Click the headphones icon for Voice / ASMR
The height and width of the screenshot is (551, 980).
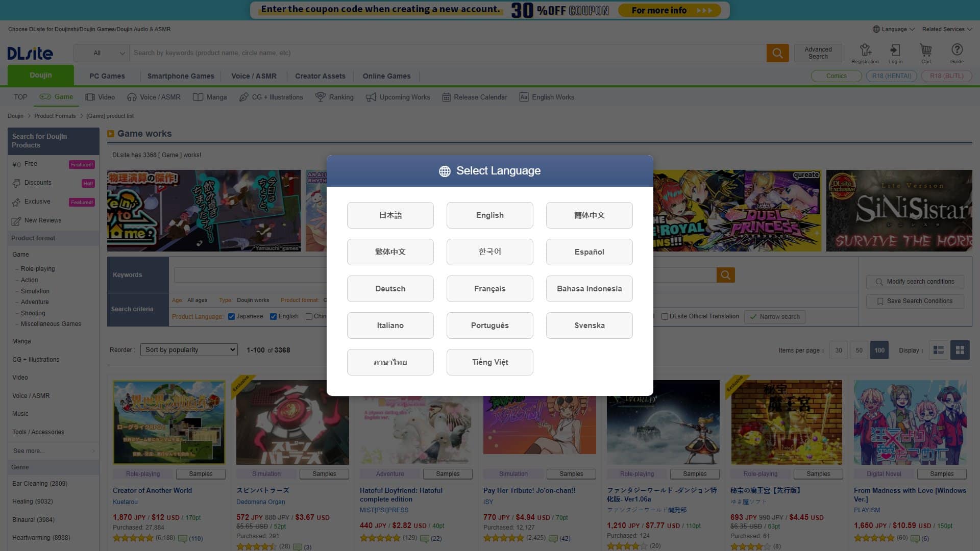point(132,97)
